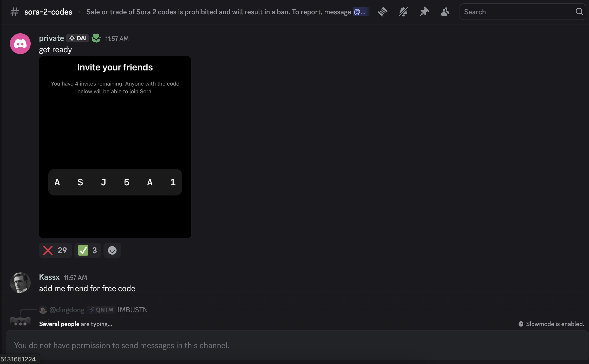Show the member list icon
Image resolution: width=589 pixels, height=364 pixels.
pos(445,12)
